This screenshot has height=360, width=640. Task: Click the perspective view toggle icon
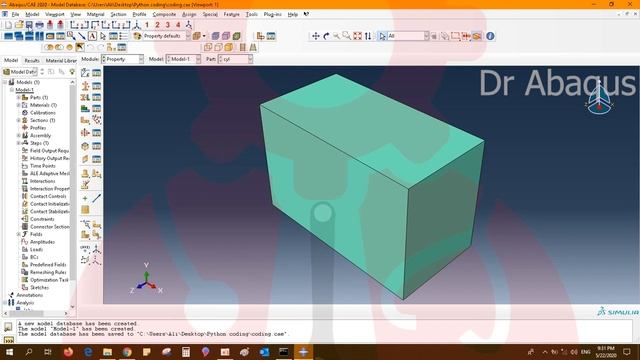pyautogui.click(x=253, y=47)
